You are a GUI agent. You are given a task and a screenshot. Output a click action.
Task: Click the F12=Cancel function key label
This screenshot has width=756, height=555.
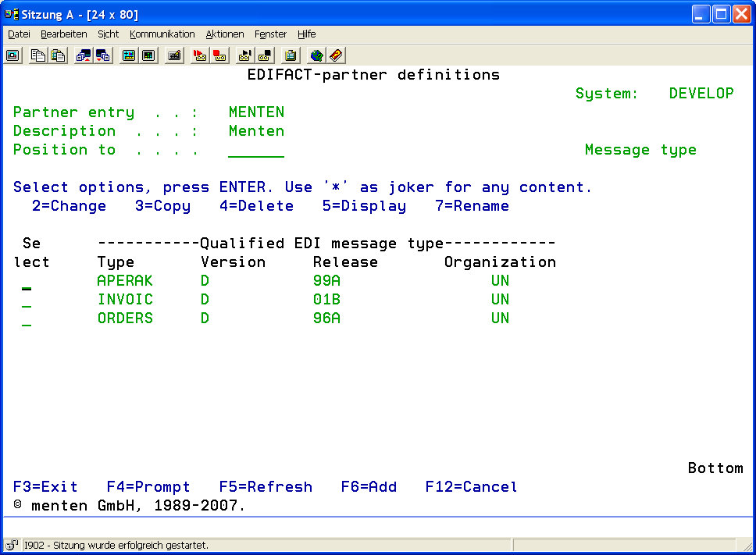point(471,487)
